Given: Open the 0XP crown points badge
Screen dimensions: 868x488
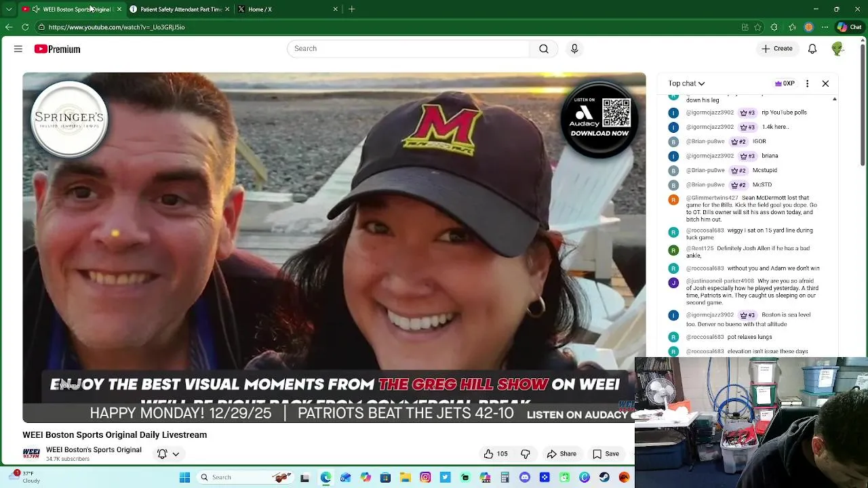Looking at the screenshot, I should 785,83.
